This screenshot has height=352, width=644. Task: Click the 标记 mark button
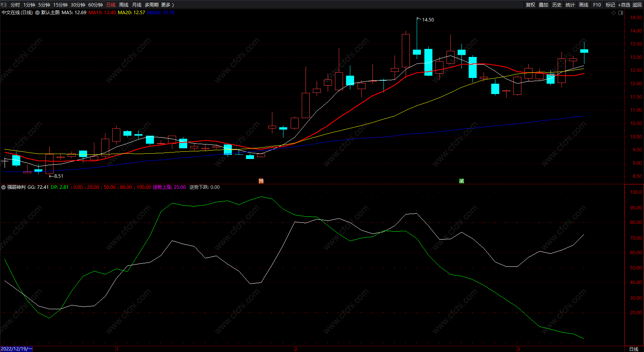pyautogui.click(x=610, y=5)
